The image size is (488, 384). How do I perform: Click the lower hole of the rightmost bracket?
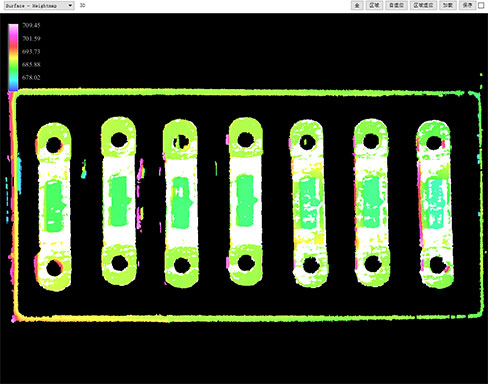coord(437,264)
